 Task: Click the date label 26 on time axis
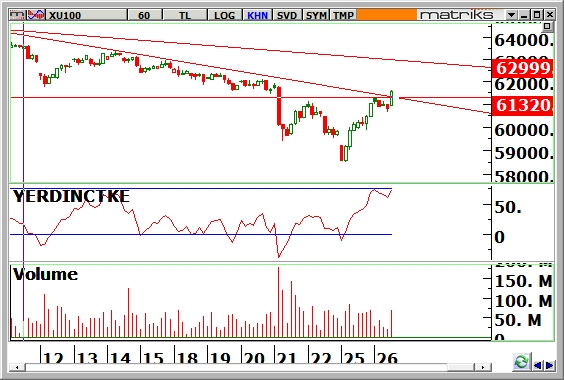pos(388,358)
